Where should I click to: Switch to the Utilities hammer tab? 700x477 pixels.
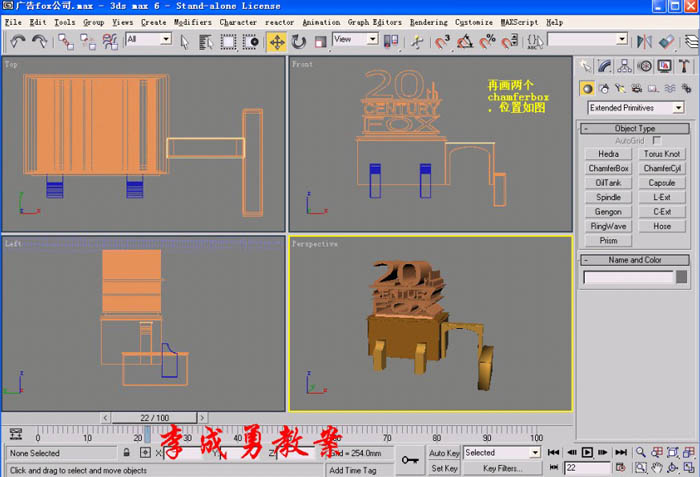click(x=684, y=66)
